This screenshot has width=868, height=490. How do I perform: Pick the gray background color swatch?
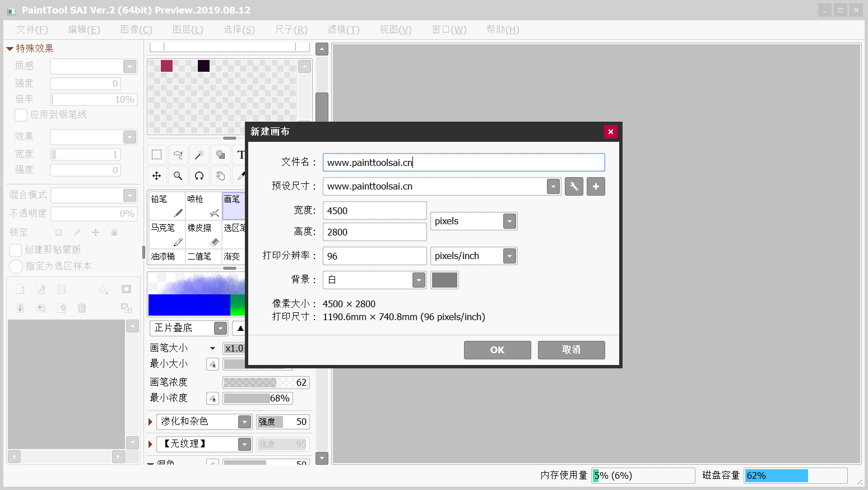coord(444,280)
